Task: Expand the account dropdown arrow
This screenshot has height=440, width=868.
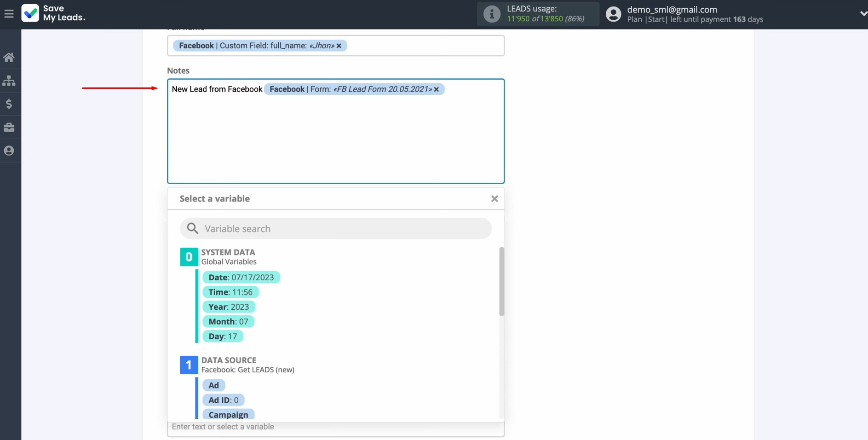Action: 863,14
